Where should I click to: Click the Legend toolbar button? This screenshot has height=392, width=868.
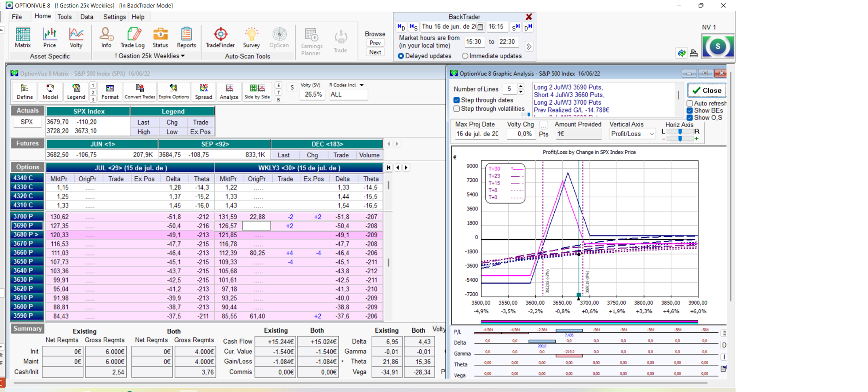tap(76, 92)
